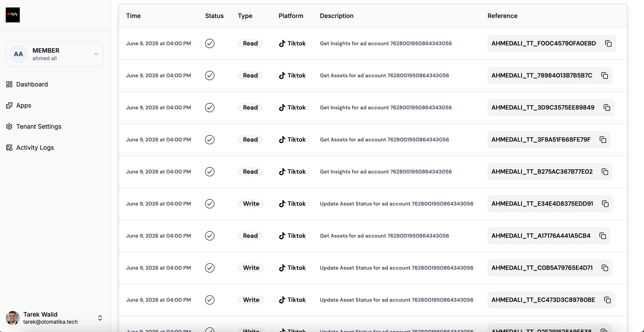644x332 pixels.
Task: Click the time cell in EC473D3C89780BE row
Action: (159, 300)
